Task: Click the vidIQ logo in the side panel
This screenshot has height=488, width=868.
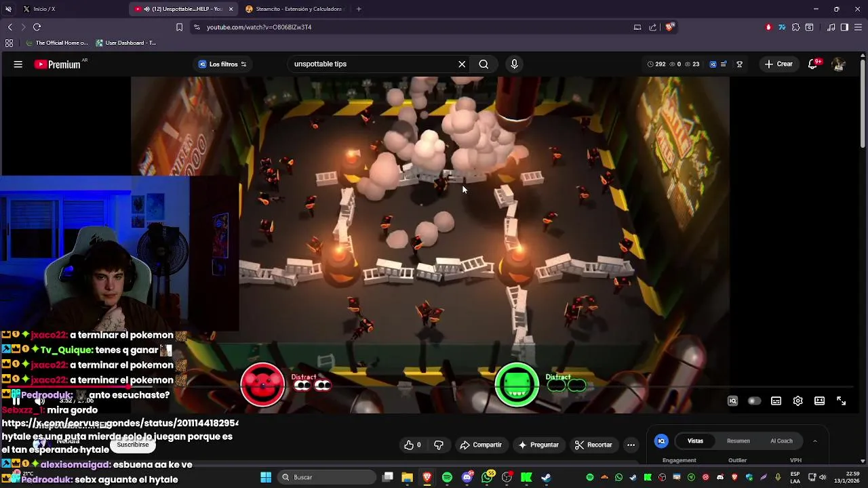Action: [x=661, y=441]
